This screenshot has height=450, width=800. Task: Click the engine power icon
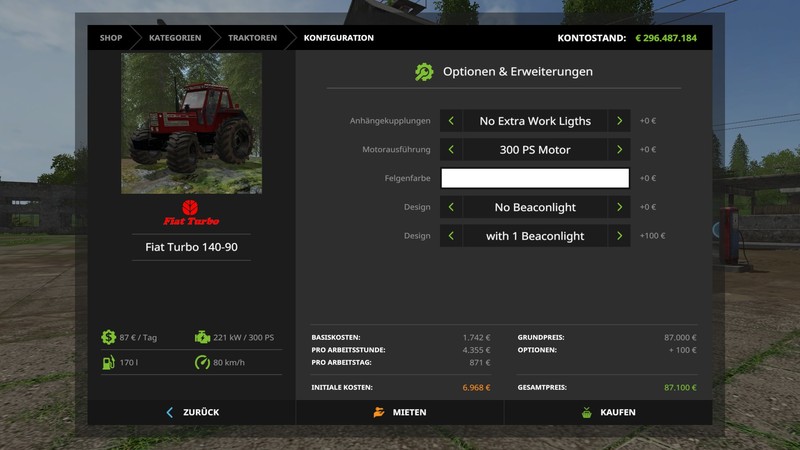pos(203,338)
